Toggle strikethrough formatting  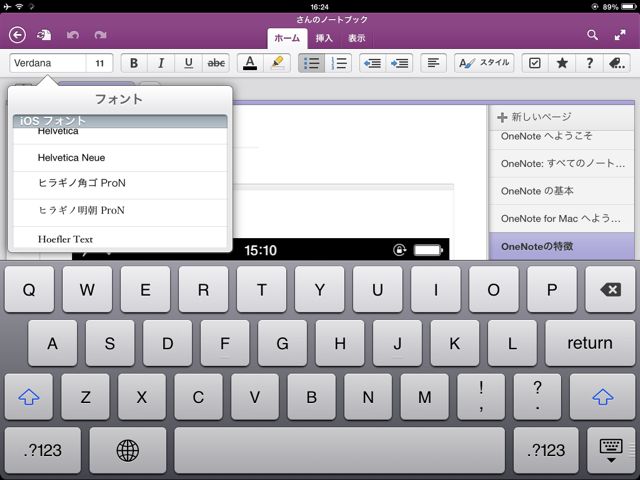(x=216, y=63)
